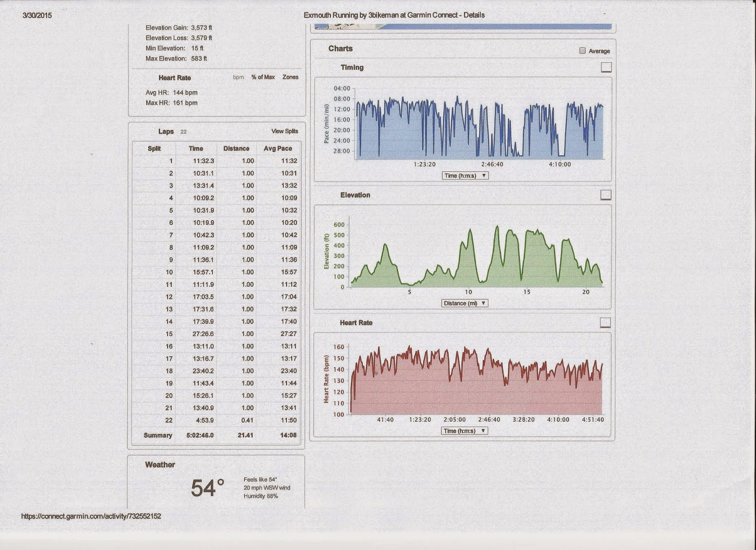Select the lap time 11:43.4 for split 19
The image size is (756, 550).
click(x=203, y=383)
